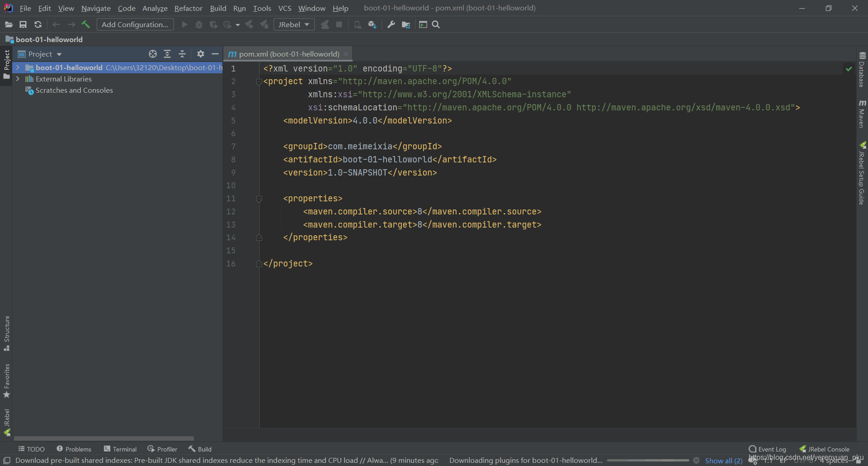Click Collapse All in Project panel
The width and height of the screenshot is (868, 466).
coord(182,54)
